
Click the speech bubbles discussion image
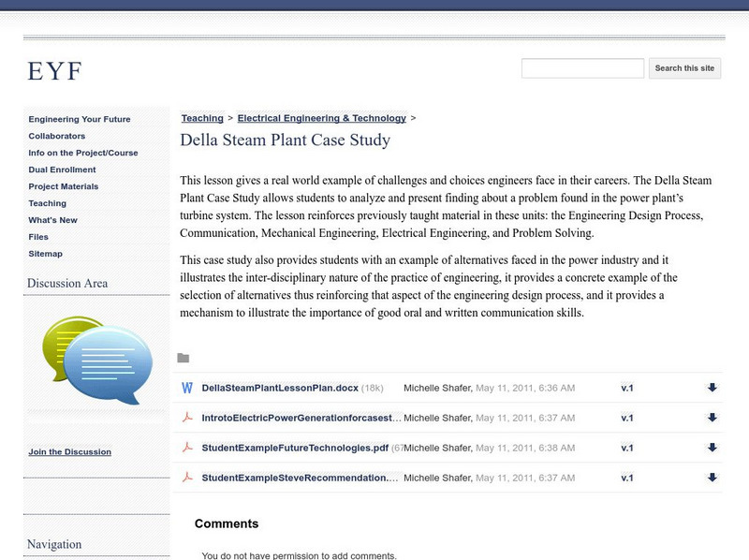pyautogui.click(x=97, y=361)
